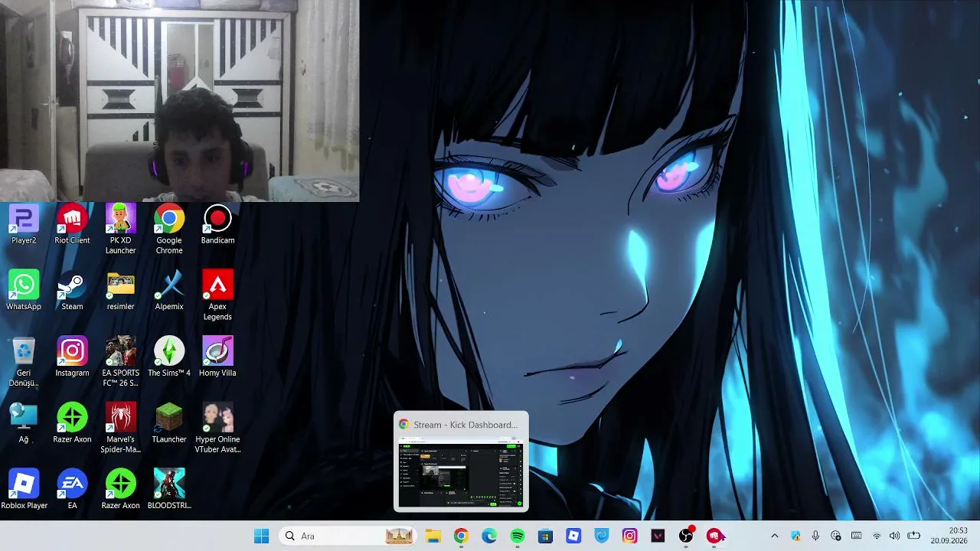Screen dimensions: 980x551
Task: Open Valorant from the taskbar
Action: pyautogui.click(x=658, y=536)
